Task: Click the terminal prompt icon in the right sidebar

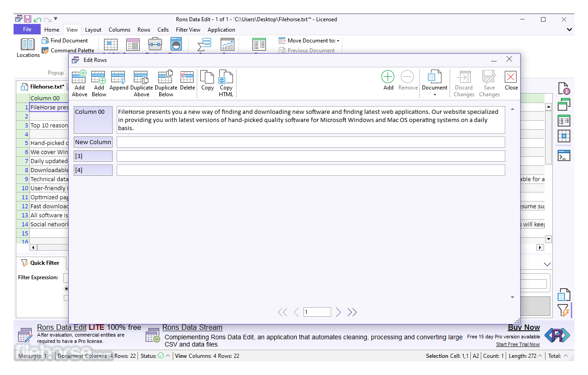Action: (x=564, y=155)
